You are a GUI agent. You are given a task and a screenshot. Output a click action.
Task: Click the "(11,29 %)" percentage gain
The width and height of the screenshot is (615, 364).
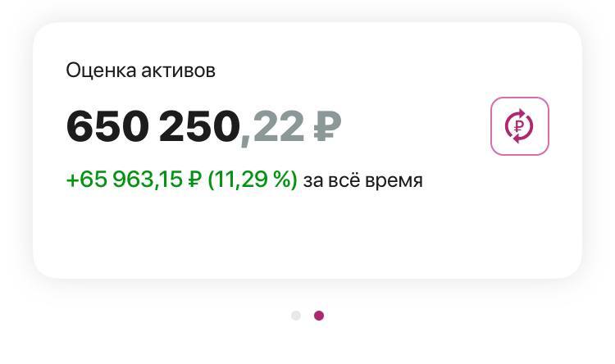click(x=252, y=180)
